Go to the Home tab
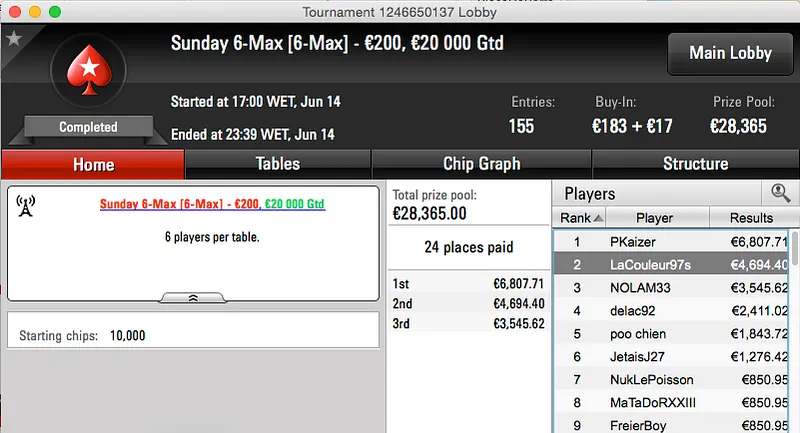Image resolution: width=800 pixels, height=433 pixels. 93,164
